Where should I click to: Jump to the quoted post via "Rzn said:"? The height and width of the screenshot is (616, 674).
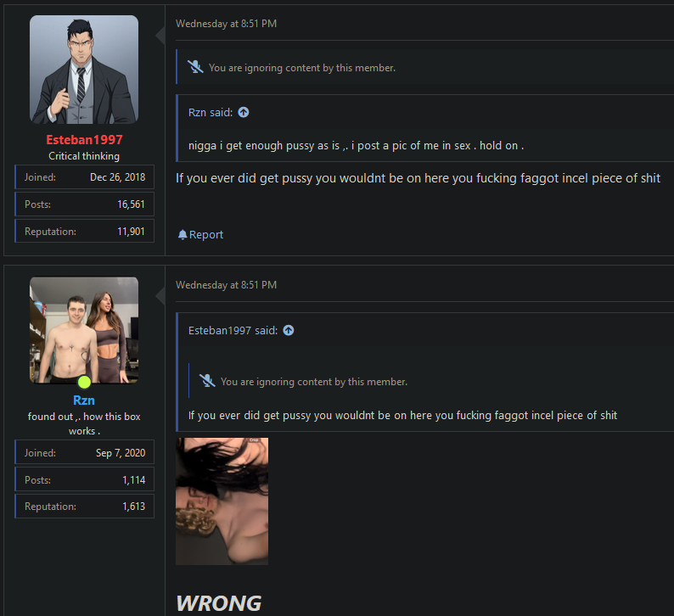(210, 112)
